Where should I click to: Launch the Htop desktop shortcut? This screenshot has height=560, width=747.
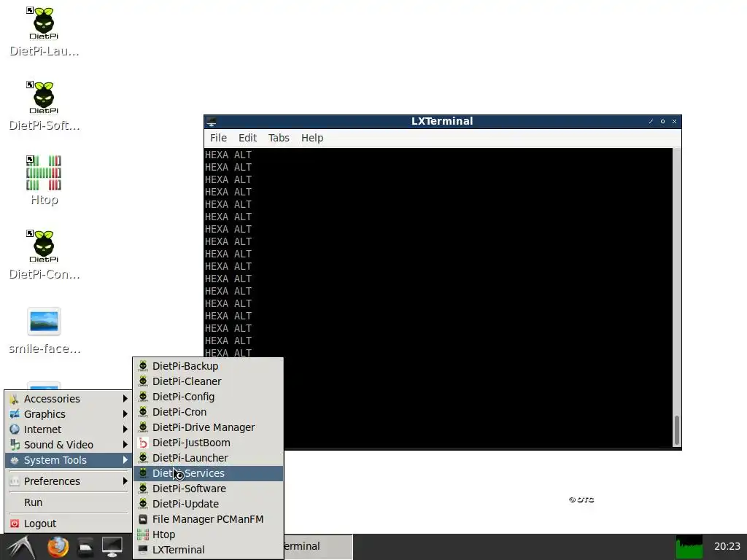[x=44, y=181]
